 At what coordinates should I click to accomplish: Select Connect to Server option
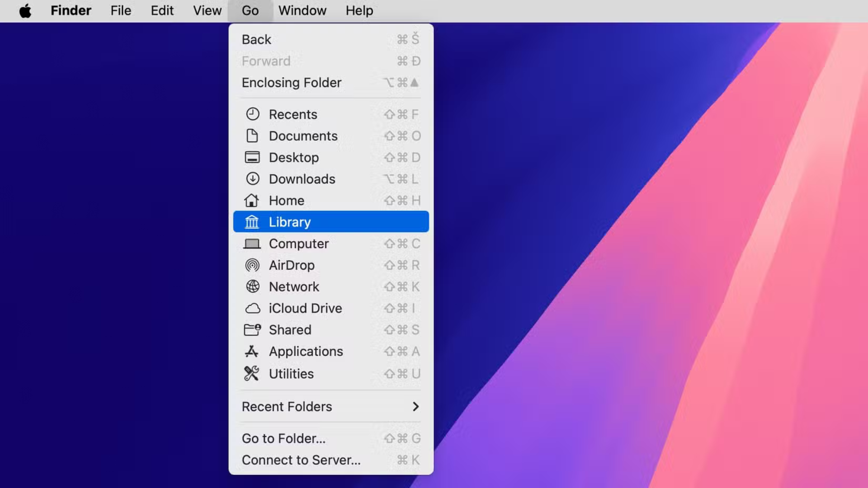(x=302, y=460)
